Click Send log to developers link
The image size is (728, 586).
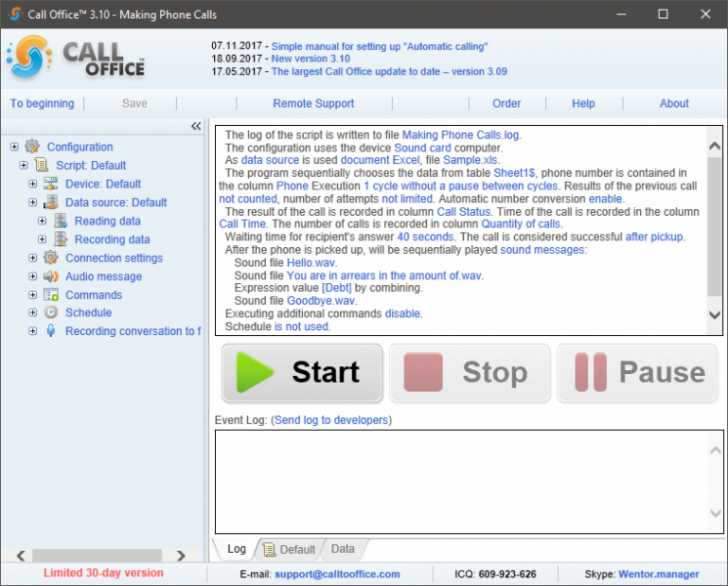click(x=331, y=420)
